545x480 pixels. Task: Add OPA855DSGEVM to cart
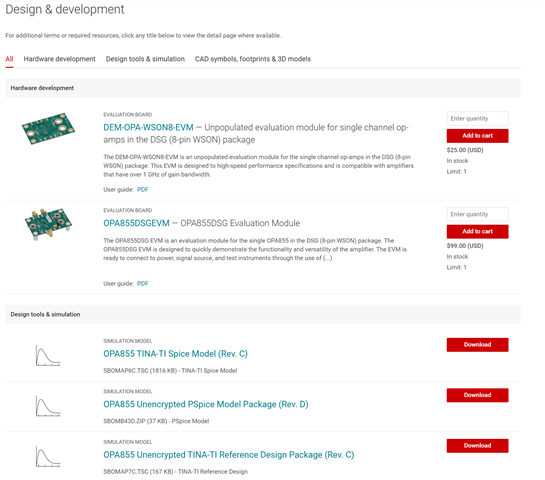tap(477, 231)
